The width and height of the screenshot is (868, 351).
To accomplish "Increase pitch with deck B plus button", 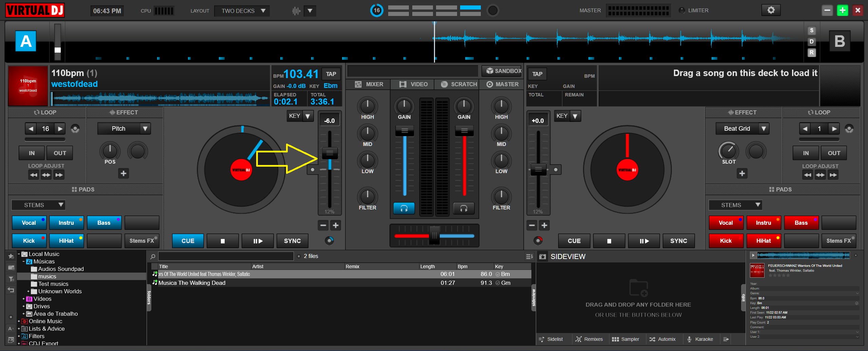I will [544, 225].
